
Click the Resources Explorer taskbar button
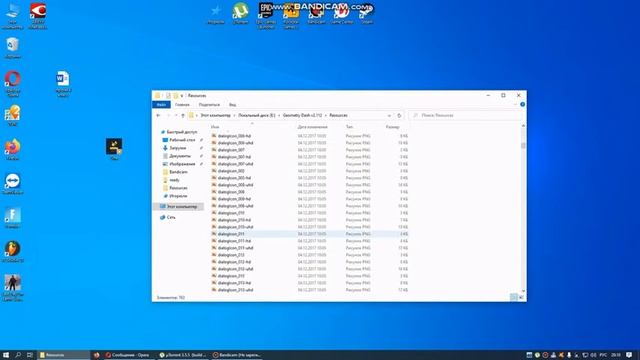point(63,355)
